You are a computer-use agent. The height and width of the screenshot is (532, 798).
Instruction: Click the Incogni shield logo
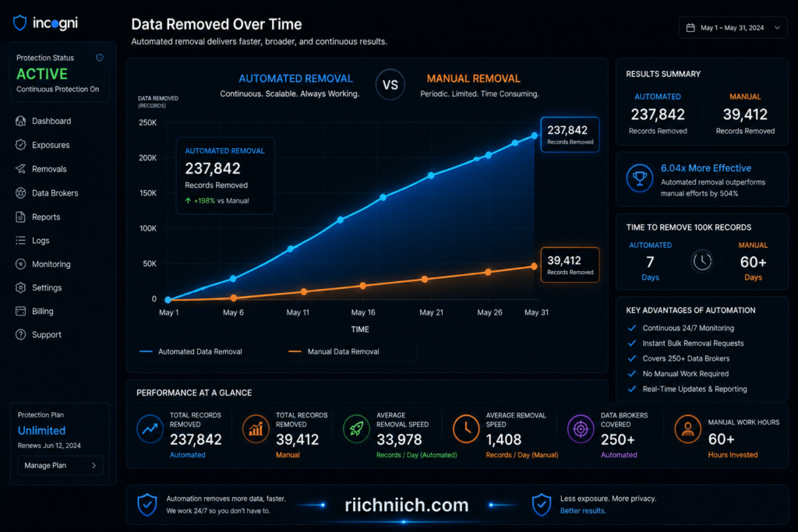pyautogui.click(x=19, y=23)
